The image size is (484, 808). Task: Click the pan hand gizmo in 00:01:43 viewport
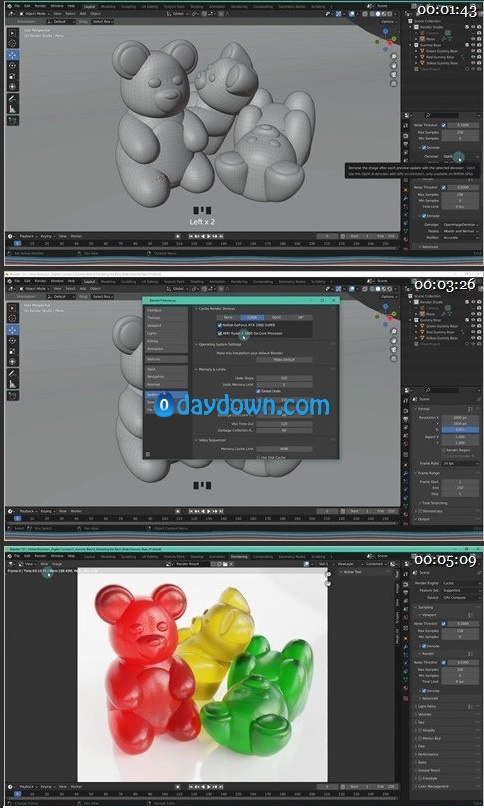393,65
